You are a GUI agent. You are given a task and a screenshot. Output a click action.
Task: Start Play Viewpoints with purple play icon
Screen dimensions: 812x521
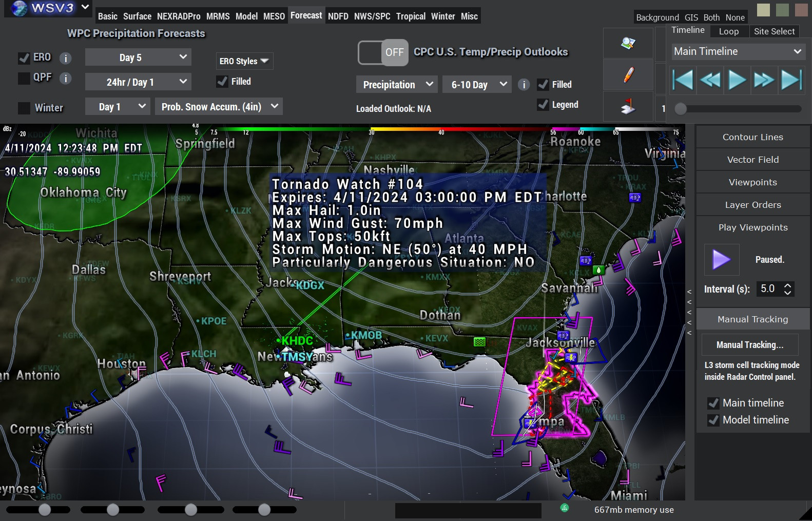pos(721,260)
